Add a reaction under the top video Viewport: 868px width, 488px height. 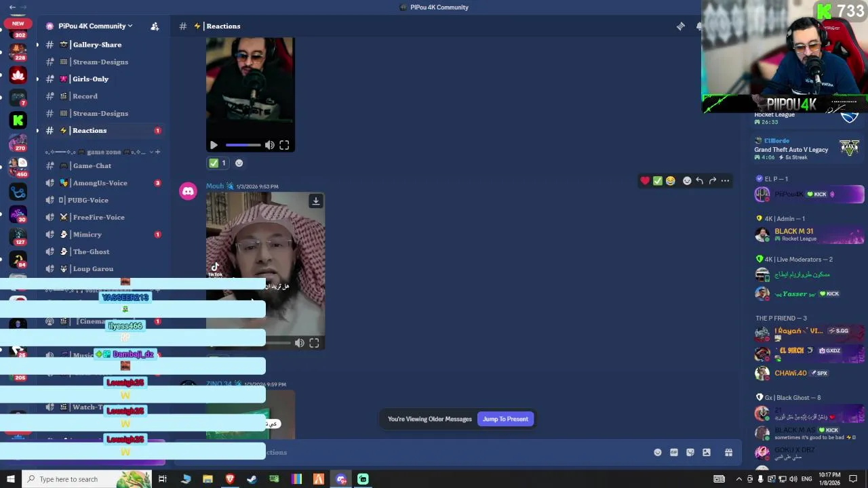[x=239, y=163]
